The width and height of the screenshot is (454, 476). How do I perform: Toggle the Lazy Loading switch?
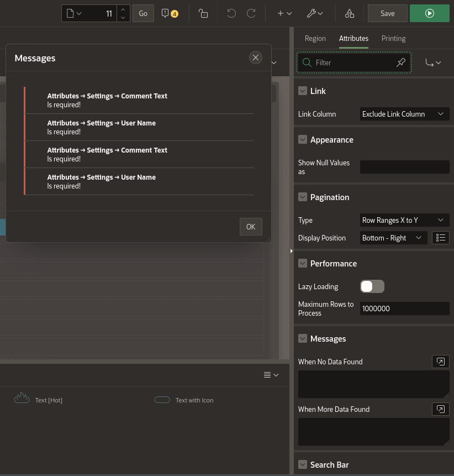[x=372, y=286]
